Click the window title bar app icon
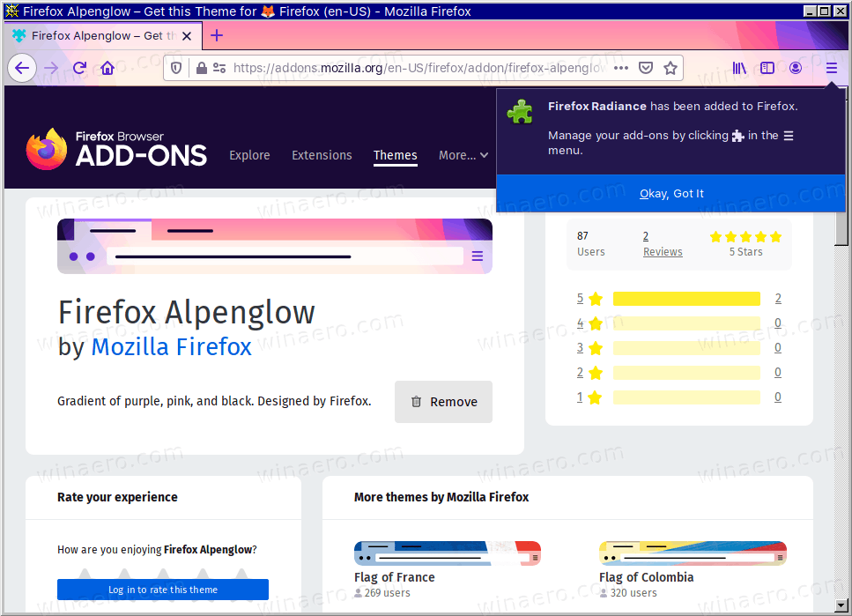Viewport: 852px width, 616px height. pos(11,11)
